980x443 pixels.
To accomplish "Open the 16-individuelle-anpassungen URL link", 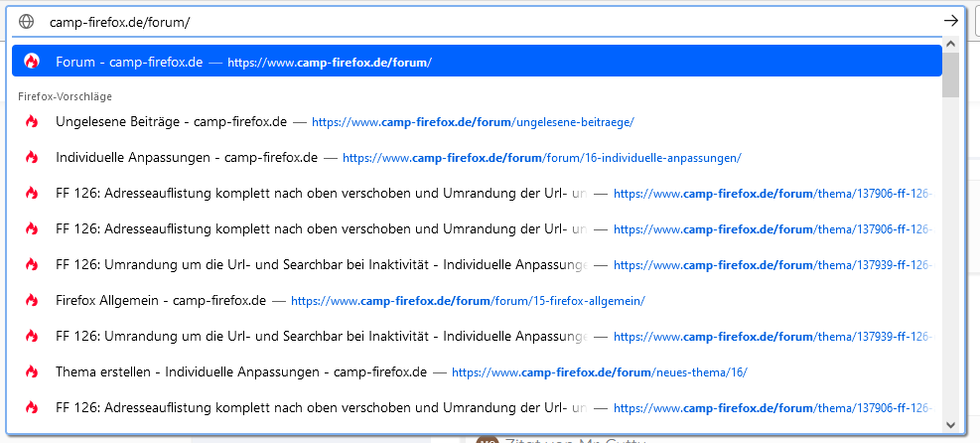I will [541, 158].
